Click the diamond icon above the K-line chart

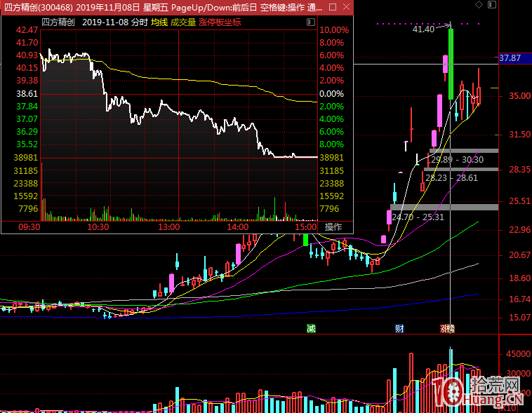479,4
